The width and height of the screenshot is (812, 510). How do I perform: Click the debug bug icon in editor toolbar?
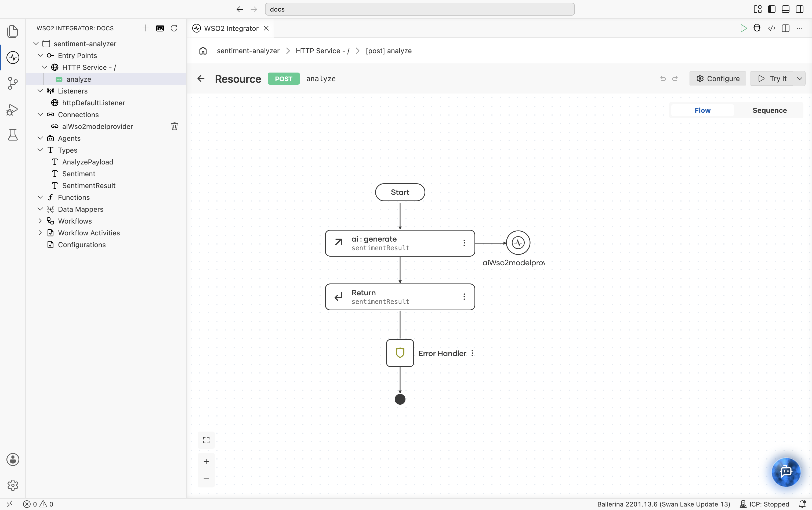(x=757, y=28)
